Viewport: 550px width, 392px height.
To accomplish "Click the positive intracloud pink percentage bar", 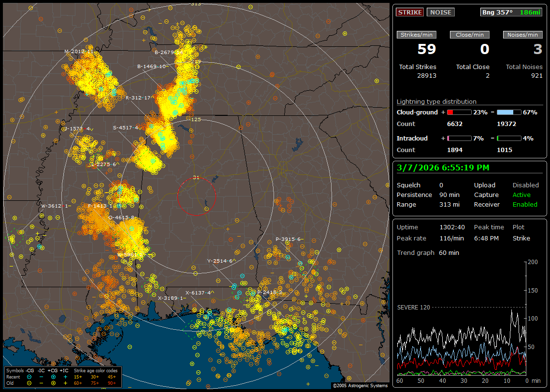I will [459, 138].
